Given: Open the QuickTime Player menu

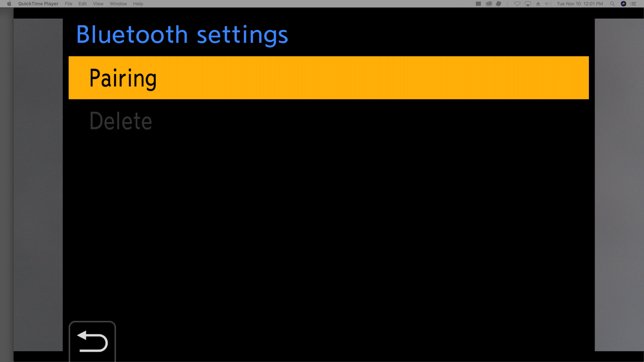Looking at the screenshot, I should pos(38,4).
